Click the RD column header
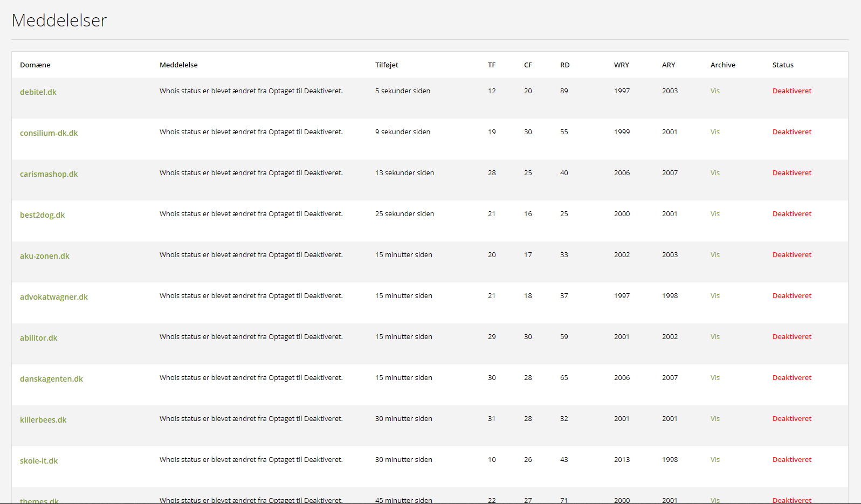 pos(564,65)
